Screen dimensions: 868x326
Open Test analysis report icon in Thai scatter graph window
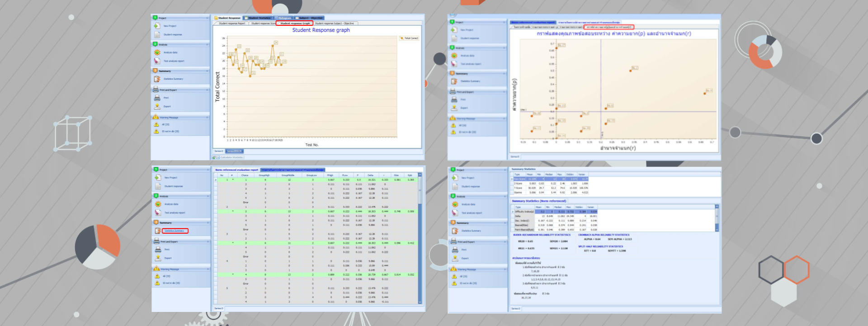click(x=454, y=64)
